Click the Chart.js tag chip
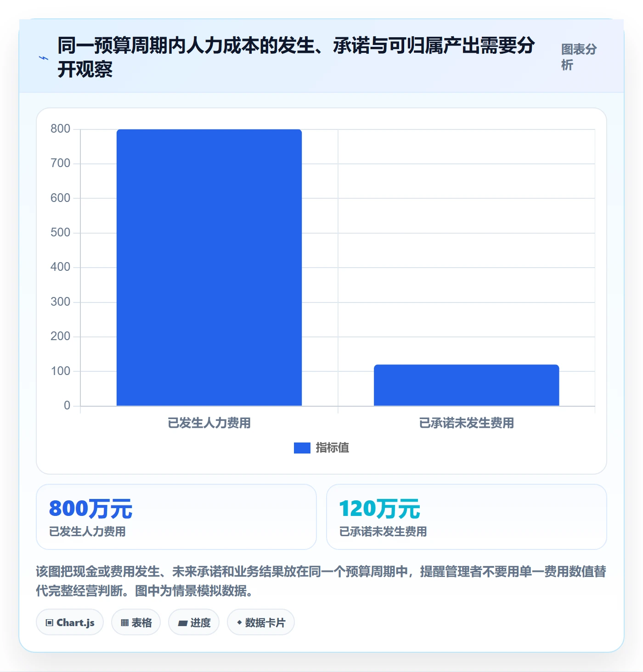This screenshot has height=672, width=643. [x=70, y=622]
